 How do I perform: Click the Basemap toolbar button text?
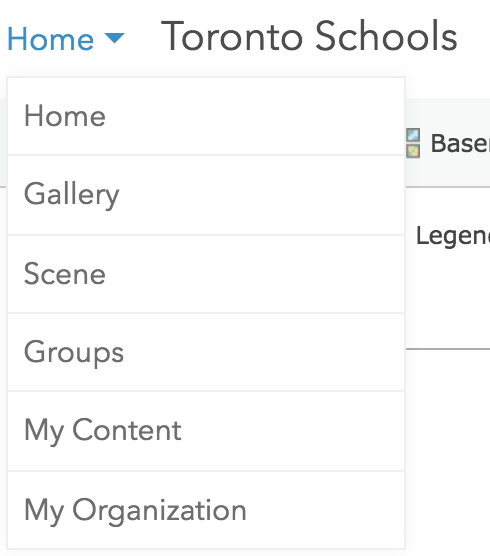coord(460,143)
